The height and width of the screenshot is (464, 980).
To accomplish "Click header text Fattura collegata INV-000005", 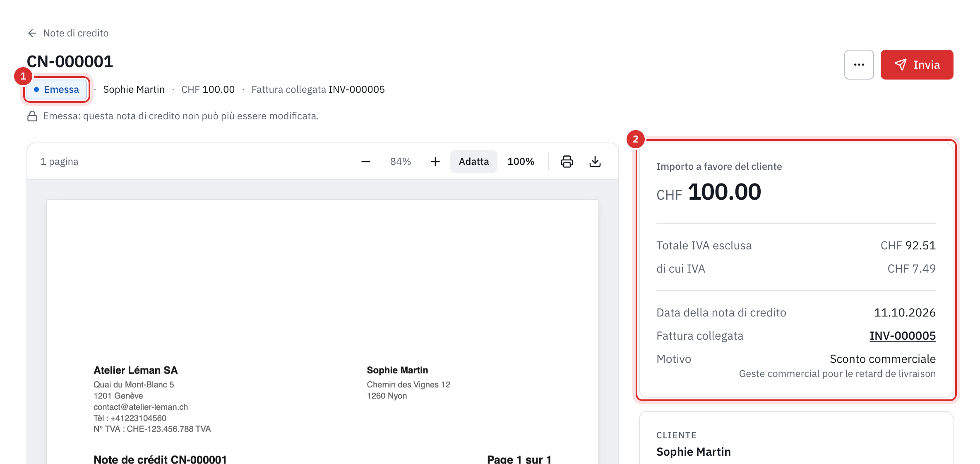I will [318, 89].
